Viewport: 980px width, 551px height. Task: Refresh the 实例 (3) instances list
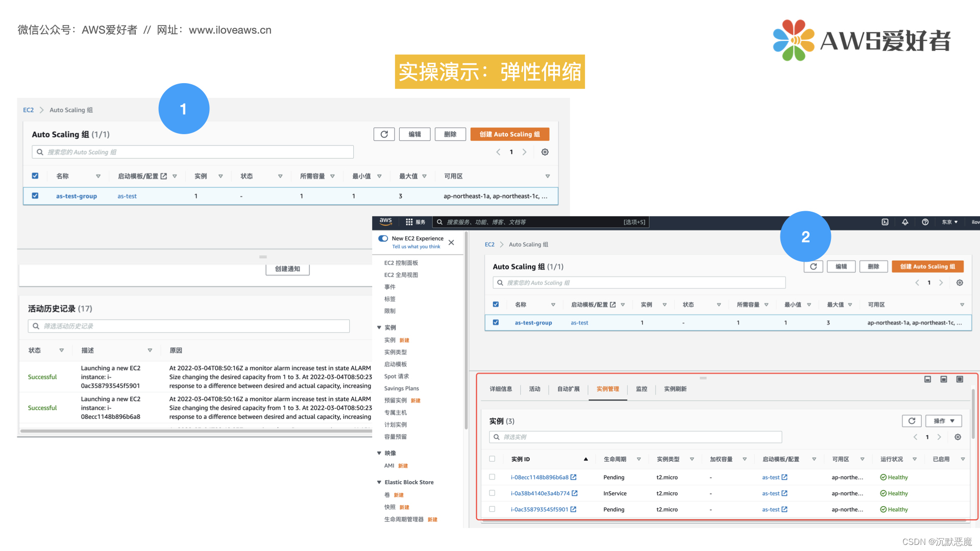click(x=912, y=421)
